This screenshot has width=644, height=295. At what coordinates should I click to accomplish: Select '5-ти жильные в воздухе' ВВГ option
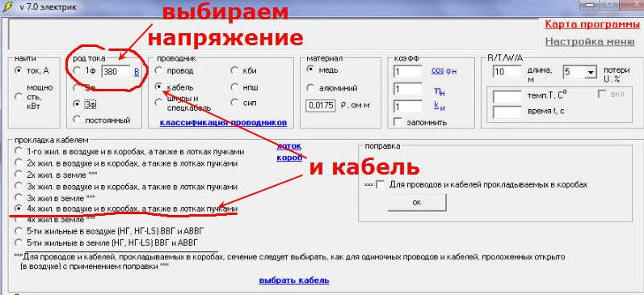pos(18,230)
